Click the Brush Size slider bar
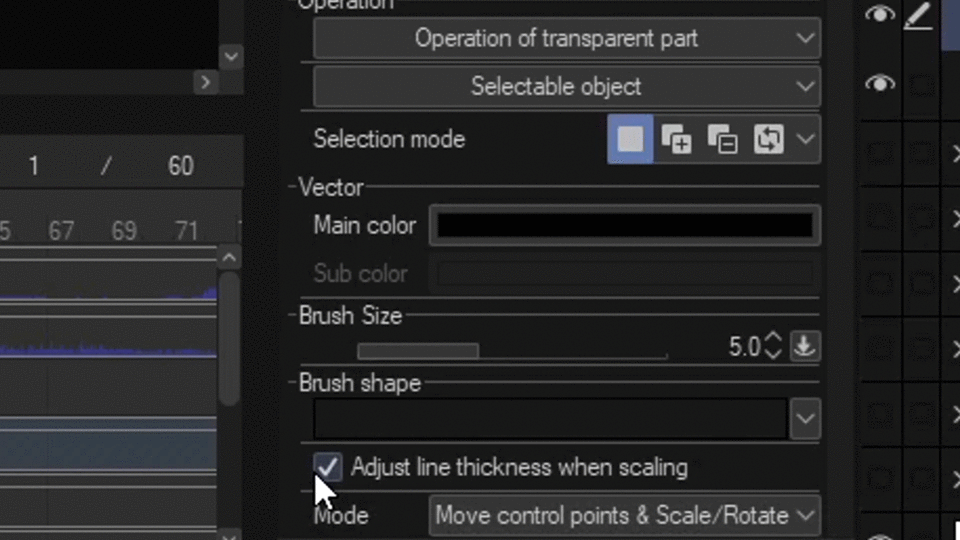Screen dimensions: 960x540 (x=512, y=351)
